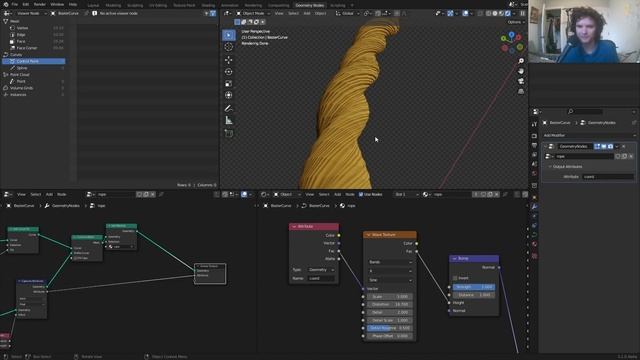640x360 pixels.
Task: Toggle modifier viewport display button
Action: click(x=604, y=146)
